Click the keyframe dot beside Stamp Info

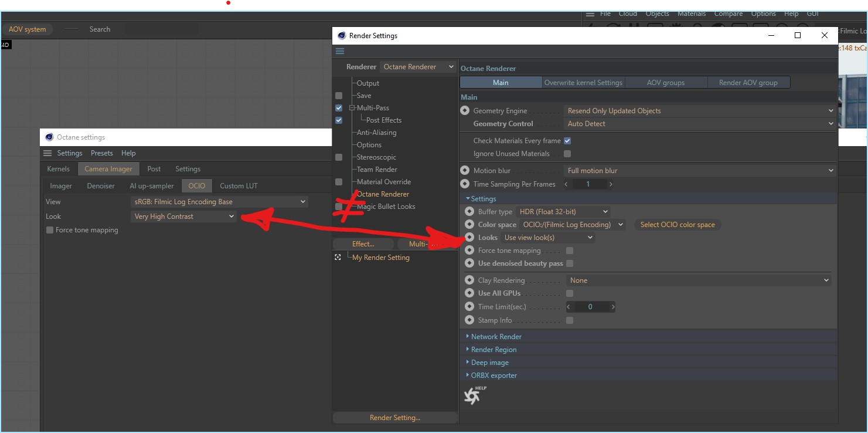click(469, 320)
